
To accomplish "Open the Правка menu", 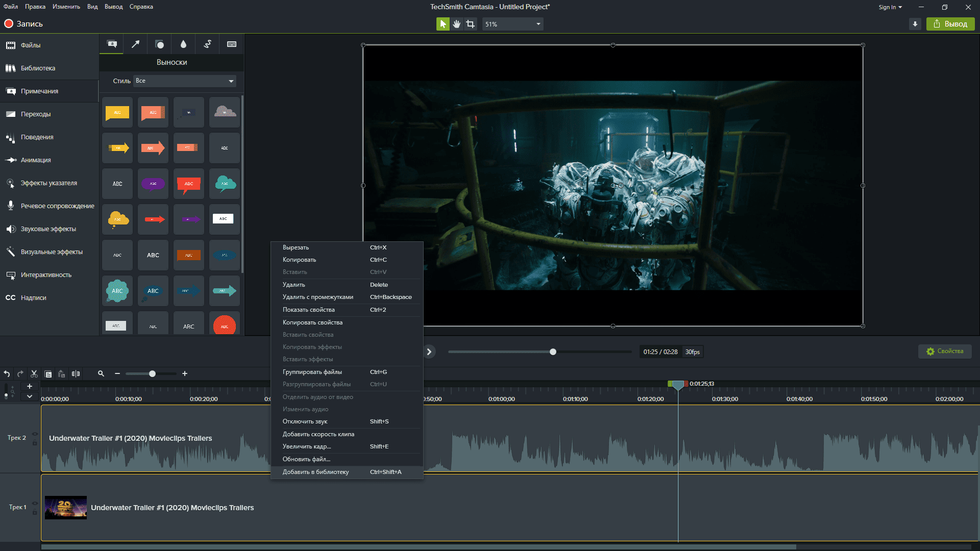I will coord(35,7).
